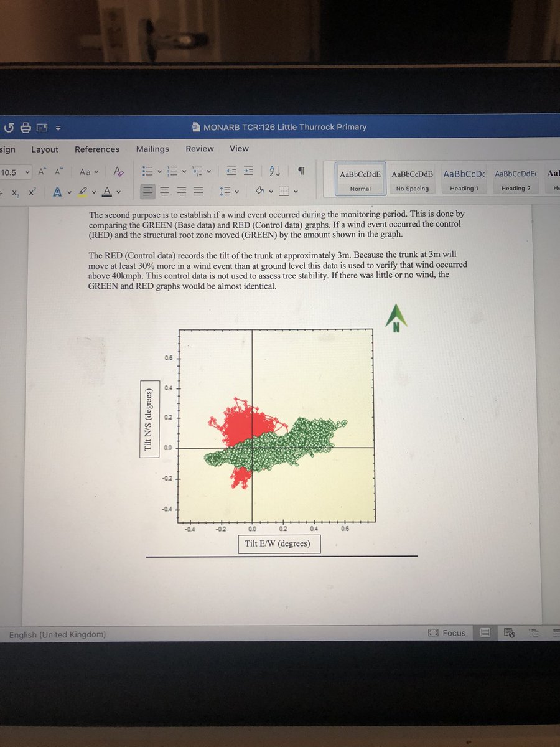Click English (United Kingdom) language status
Screen dimensions: 560x747
coord(57,635)
